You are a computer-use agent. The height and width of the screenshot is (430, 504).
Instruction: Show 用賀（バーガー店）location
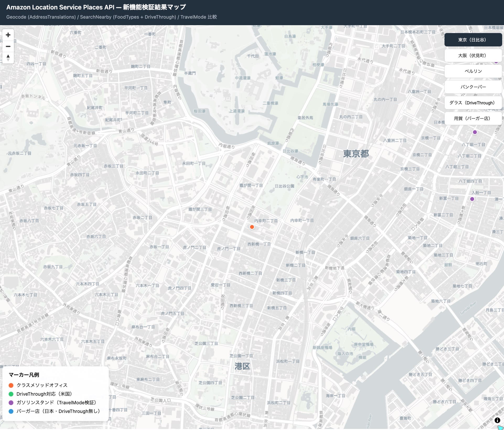(x=473, y=119)
